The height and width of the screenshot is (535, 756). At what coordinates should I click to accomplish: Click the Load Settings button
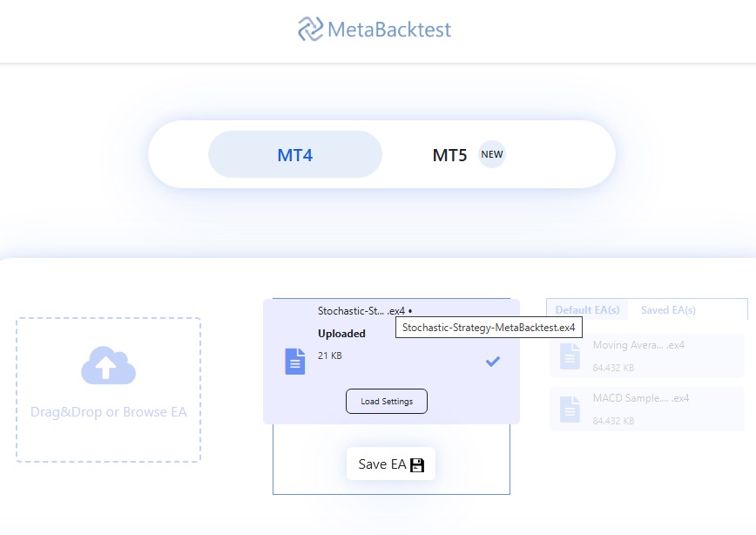pyautogui.click(x=386, y=402)
